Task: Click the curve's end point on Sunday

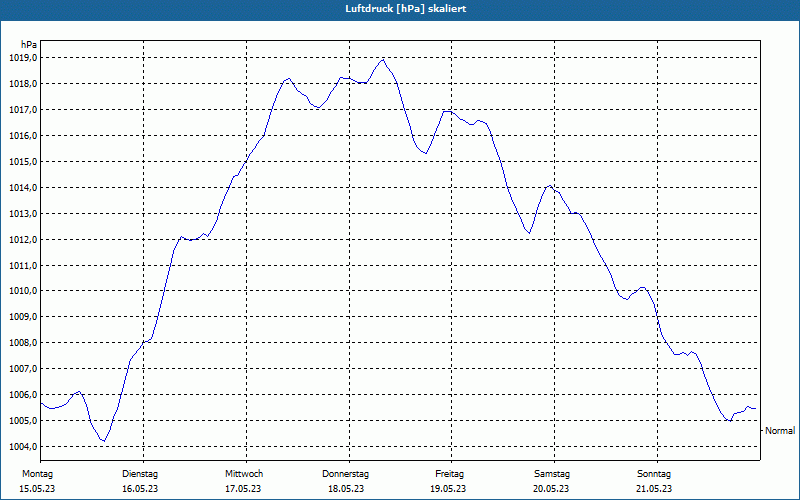Action: [x=755, y=408]
